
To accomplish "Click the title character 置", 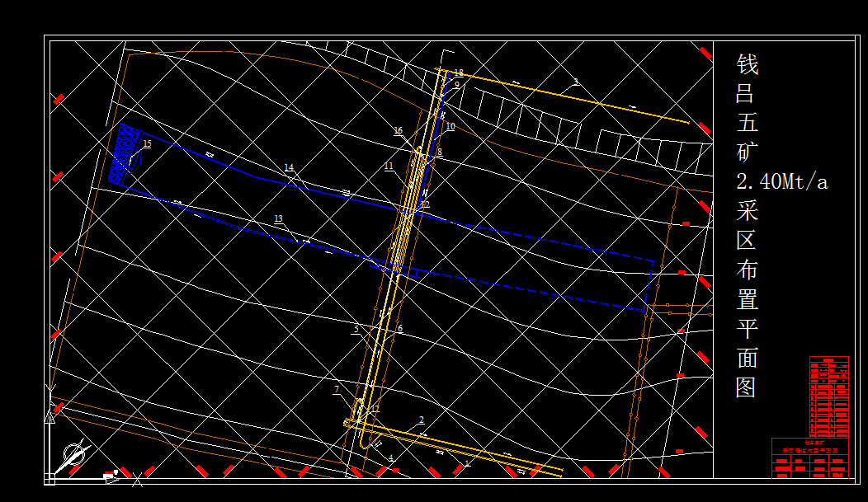I will click(747, 298).
